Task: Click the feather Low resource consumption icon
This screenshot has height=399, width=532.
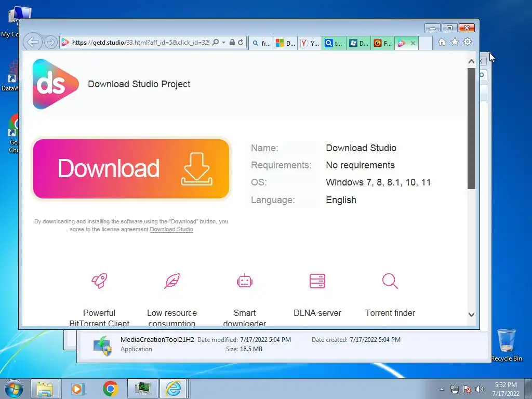Action: [x=172, y=281]
